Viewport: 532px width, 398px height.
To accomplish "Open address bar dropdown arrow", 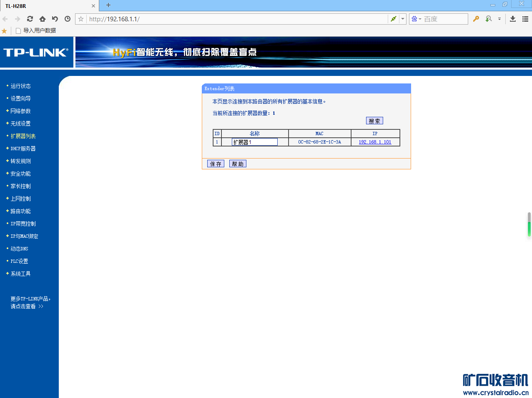I will [x=403, y=19].
